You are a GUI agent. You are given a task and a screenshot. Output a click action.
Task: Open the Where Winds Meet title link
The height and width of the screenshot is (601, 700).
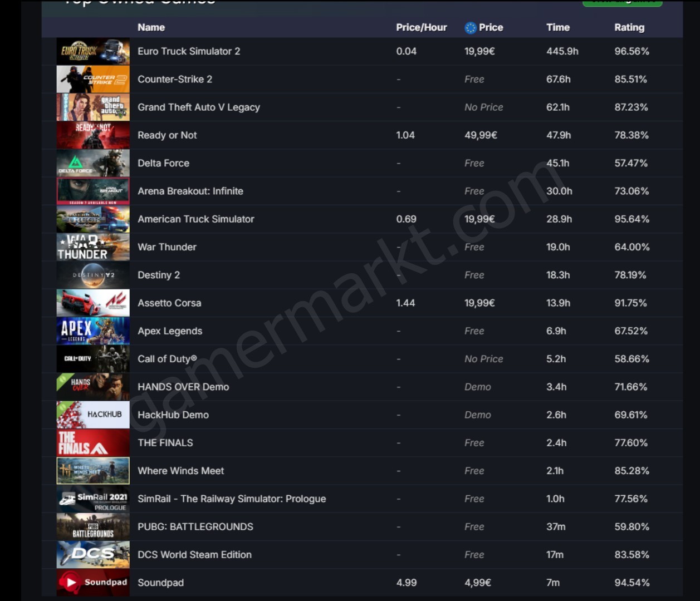coord(181,471)
